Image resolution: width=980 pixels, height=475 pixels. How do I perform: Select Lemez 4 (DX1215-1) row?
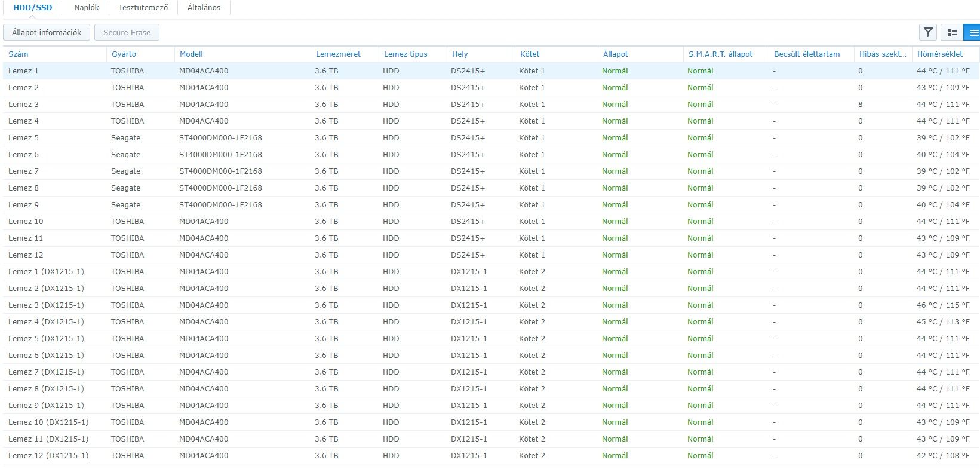[491, 321]
